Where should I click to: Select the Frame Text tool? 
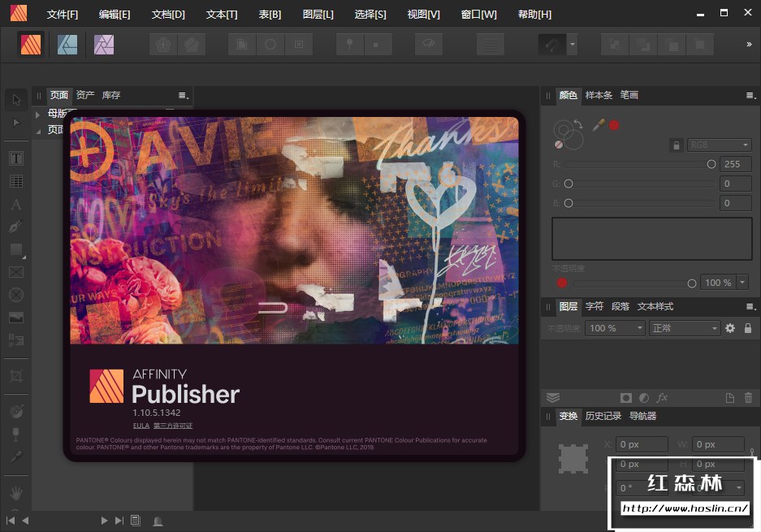[16, 158]
